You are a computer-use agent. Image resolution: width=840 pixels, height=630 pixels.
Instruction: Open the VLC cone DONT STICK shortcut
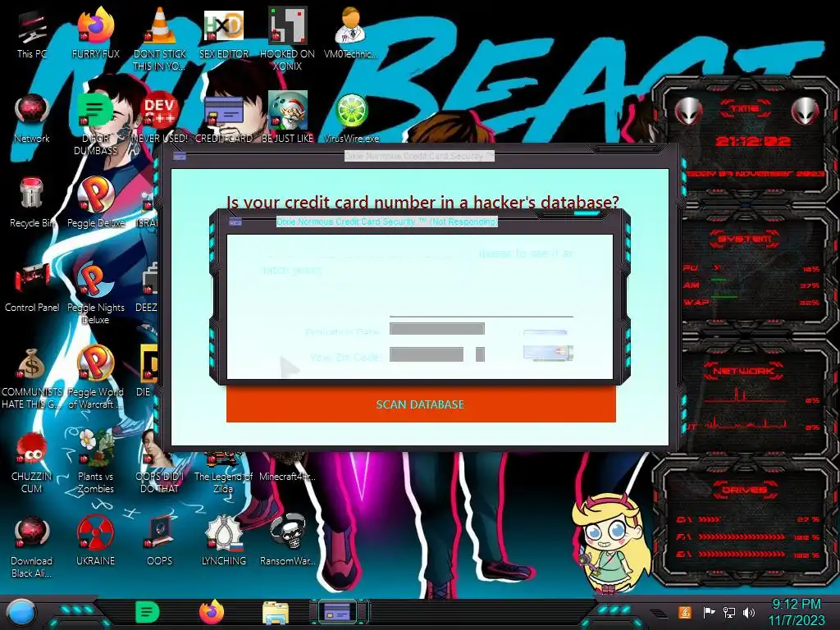tap(159, 39)
